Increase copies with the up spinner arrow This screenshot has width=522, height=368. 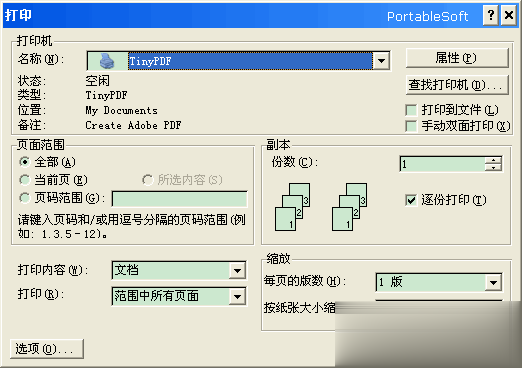pos(493,160)
